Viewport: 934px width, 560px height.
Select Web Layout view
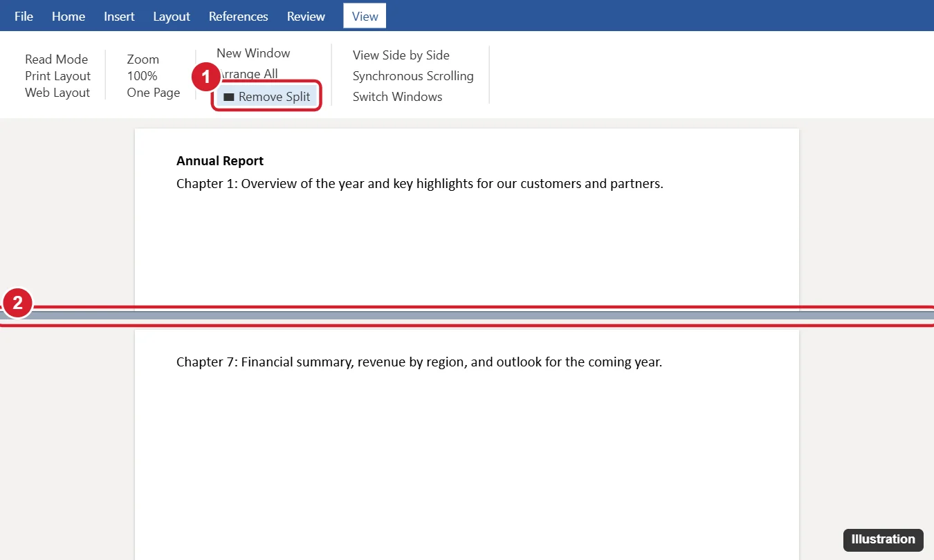pyautogui.click(x=57, y=93)
